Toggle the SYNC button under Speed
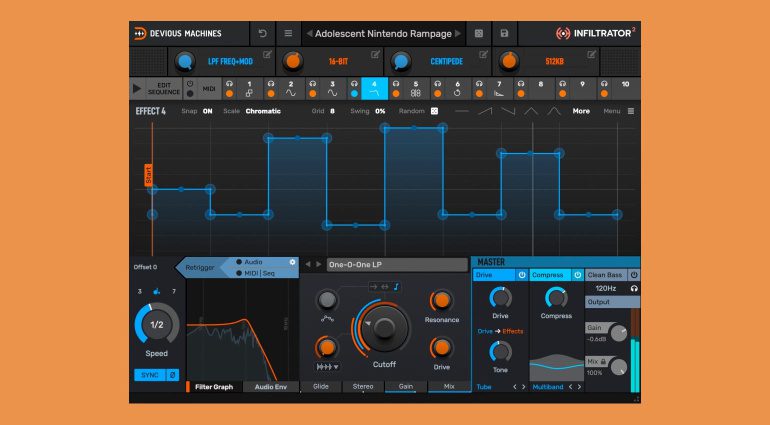Screen dimensions: 770x425 (x=150, y=375)
